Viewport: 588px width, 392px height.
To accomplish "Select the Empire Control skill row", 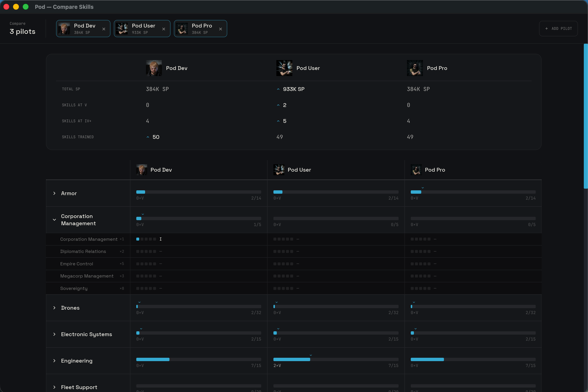I will coord(294,264).
